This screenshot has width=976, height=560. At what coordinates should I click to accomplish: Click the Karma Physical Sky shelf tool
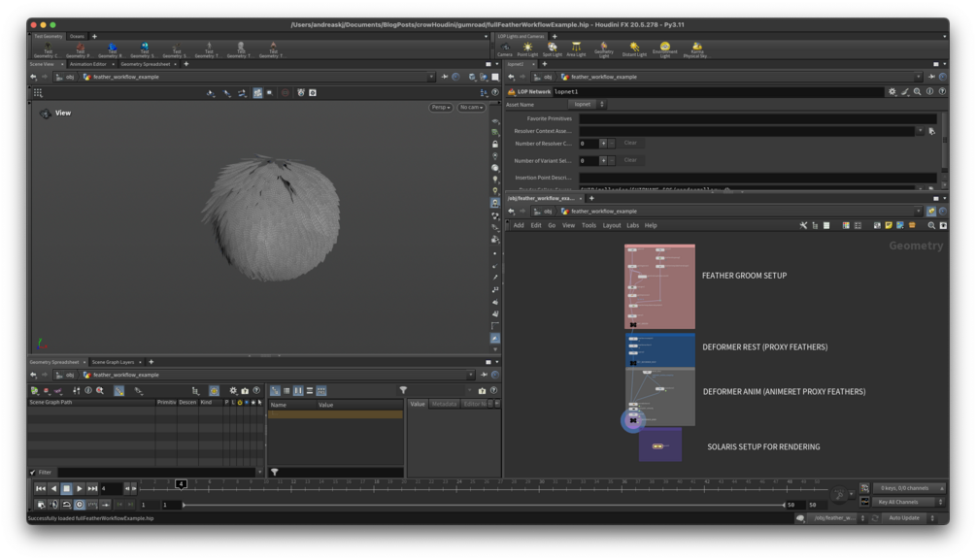tap(695, 49)
